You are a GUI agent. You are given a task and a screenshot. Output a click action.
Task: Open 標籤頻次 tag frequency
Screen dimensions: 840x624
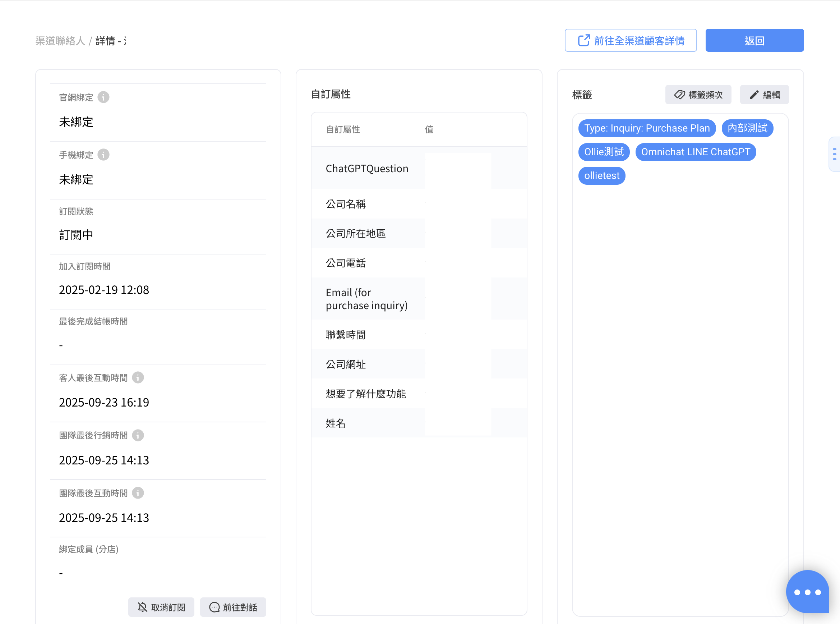click(x=698, y=95)
